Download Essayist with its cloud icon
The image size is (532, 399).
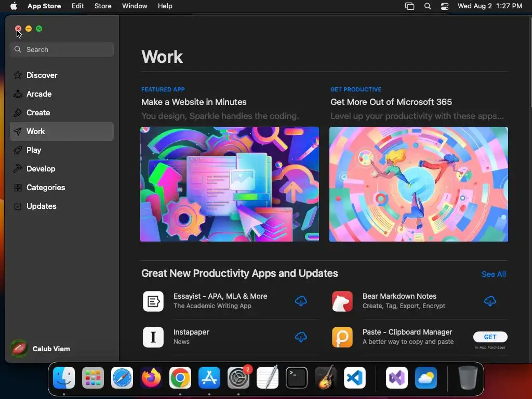[x=301, y=301]
